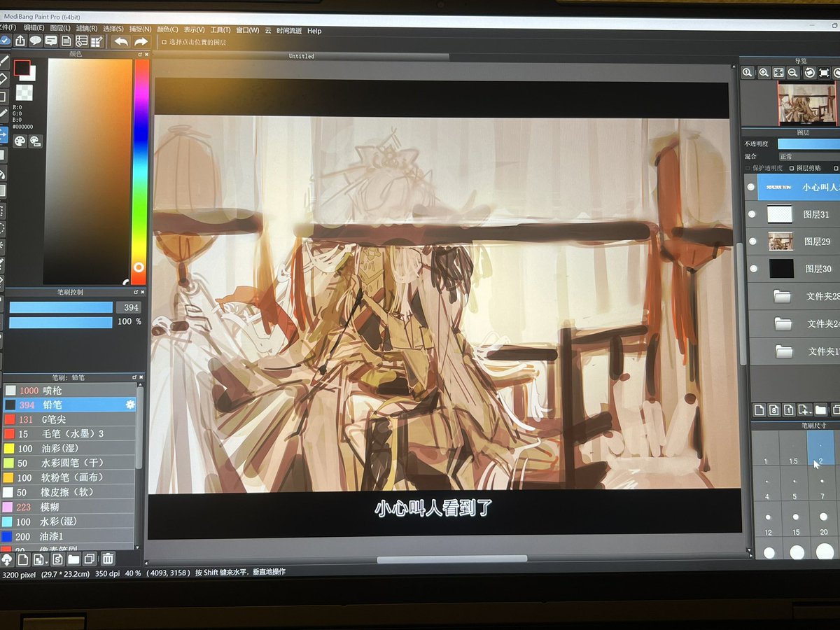Open the Help menu
This screenshot has width=840, height=630.
click(x=314, y=31)
